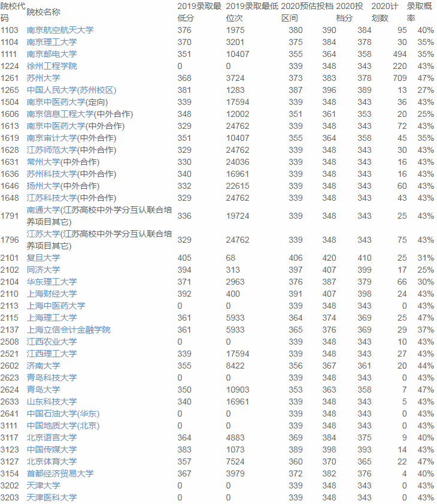Screen dimensions: 437x504
Task: Open the 南京航空航天大学 link
Action: [60, 30]
